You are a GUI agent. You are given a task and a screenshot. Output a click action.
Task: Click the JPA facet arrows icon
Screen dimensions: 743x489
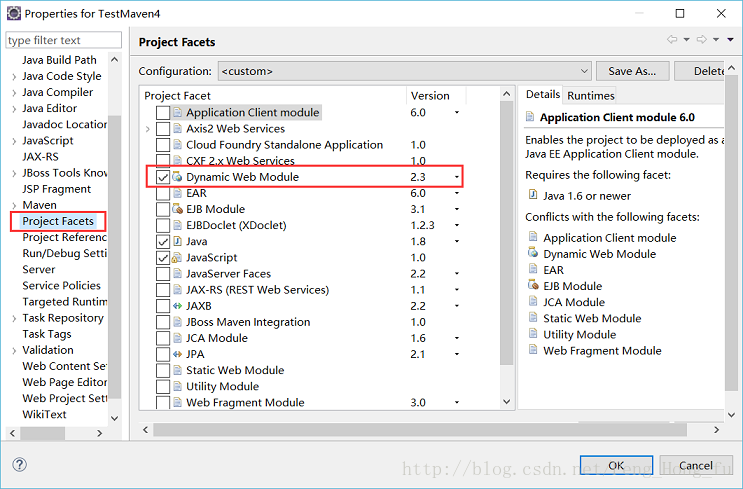click(x=177, y=354)
